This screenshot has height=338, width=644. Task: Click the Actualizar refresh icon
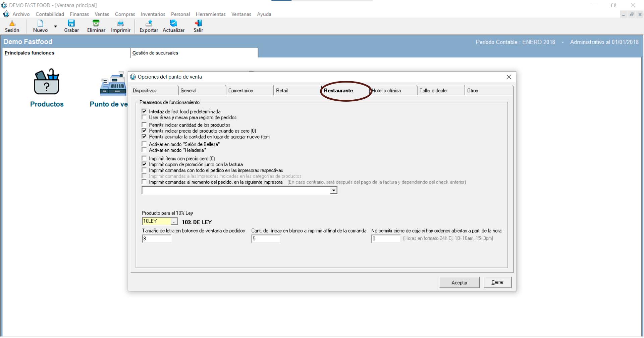pos(173,23)
